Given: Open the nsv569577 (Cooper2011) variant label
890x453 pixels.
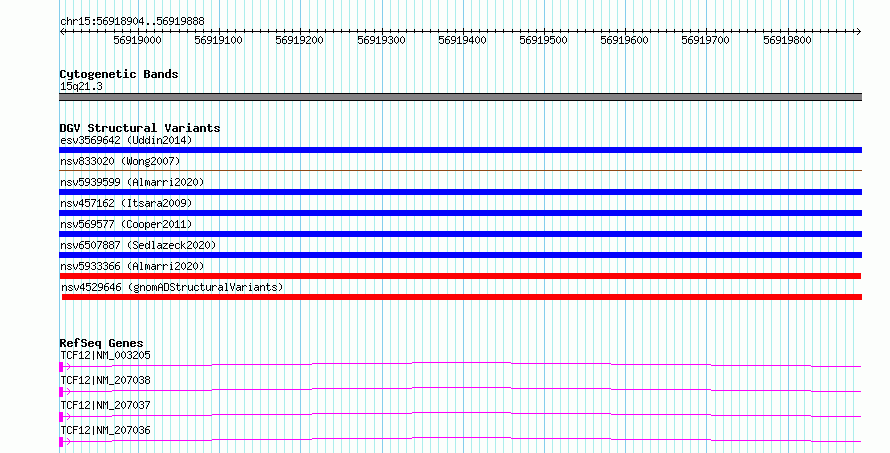Looking at the screenshot, I should pyautogui.click(x=126, y=224).
